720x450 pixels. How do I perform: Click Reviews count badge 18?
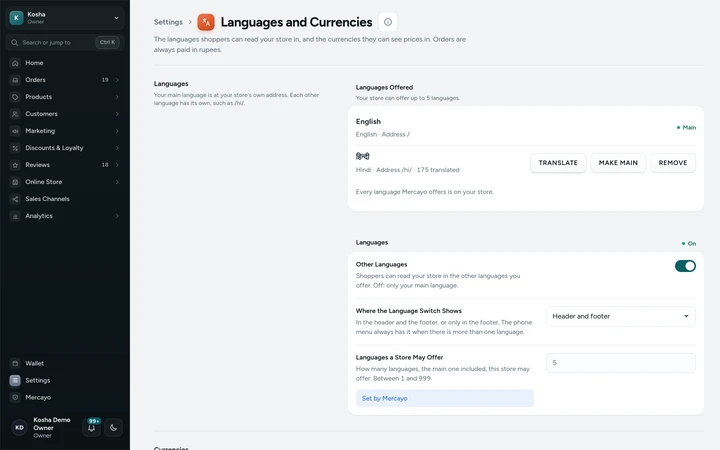105,165
